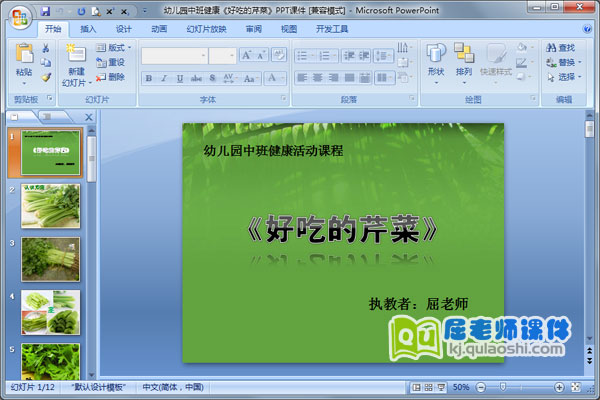
Task: Switch to the View (视图) tab
Action: click(x=289, y=29)
